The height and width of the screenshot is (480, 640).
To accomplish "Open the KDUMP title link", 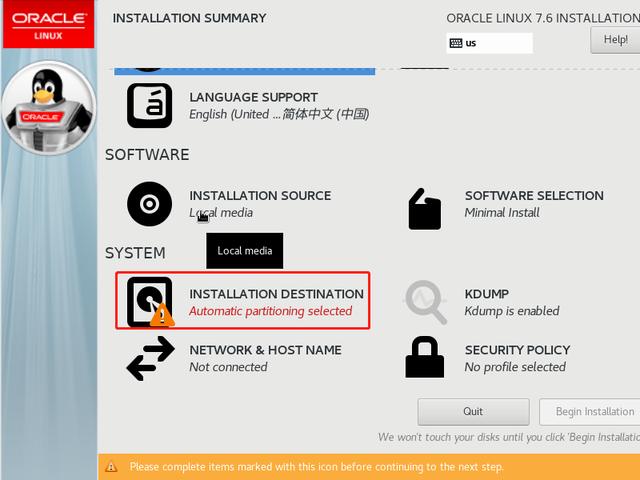I will 487,294.
